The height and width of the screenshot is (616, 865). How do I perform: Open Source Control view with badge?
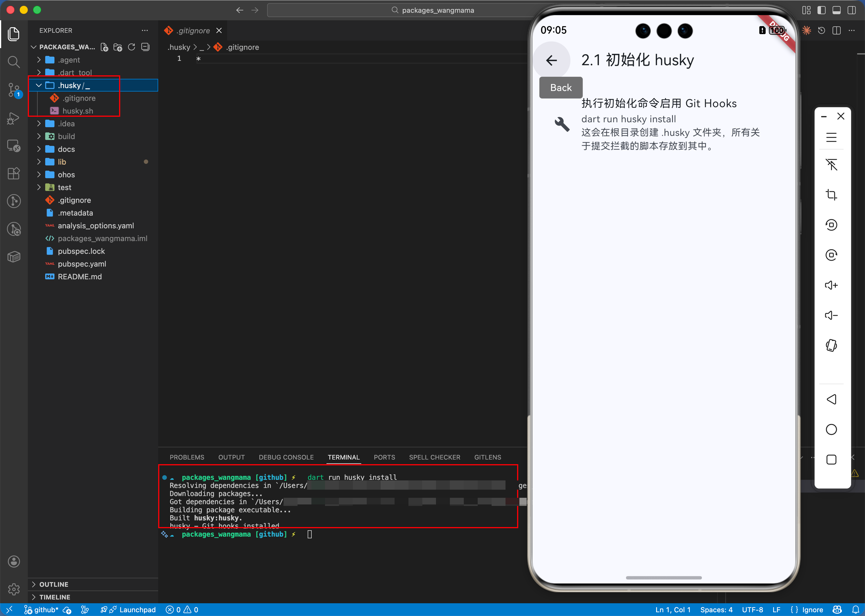pos(14,90)
